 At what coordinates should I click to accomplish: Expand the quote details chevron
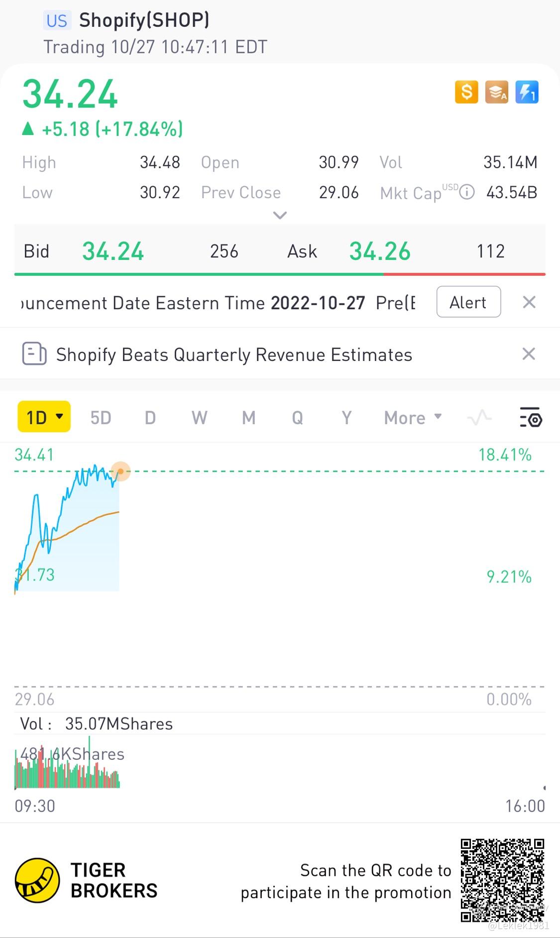point(280,216)
